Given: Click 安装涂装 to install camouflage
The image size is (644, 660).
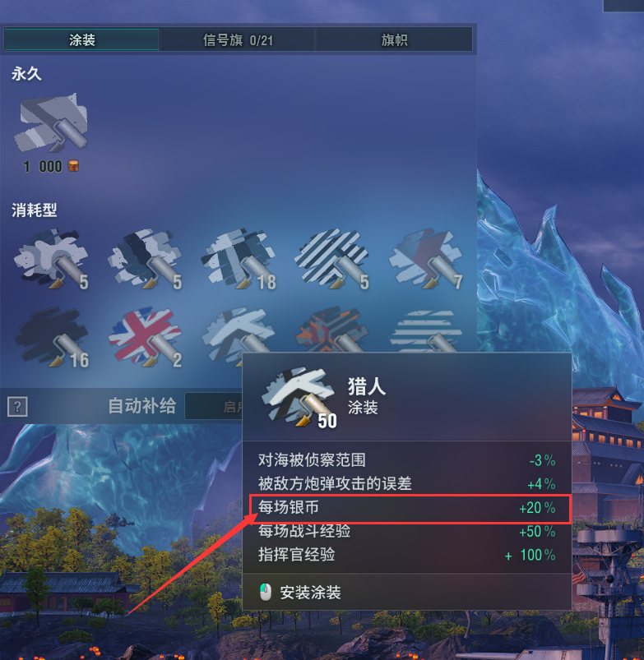Looking at the screenshot, I should coord(310,593).
